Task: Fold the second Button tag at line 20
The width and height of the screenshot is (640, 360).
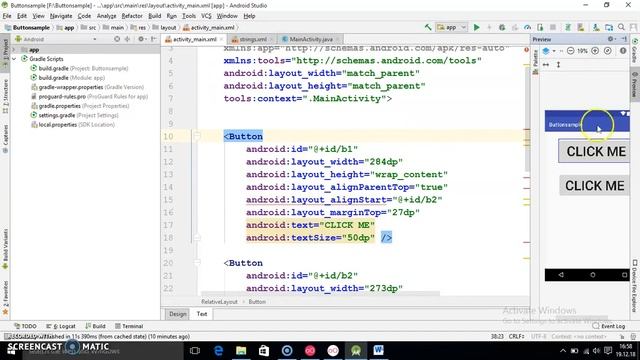Action: (x=197, y=262)
